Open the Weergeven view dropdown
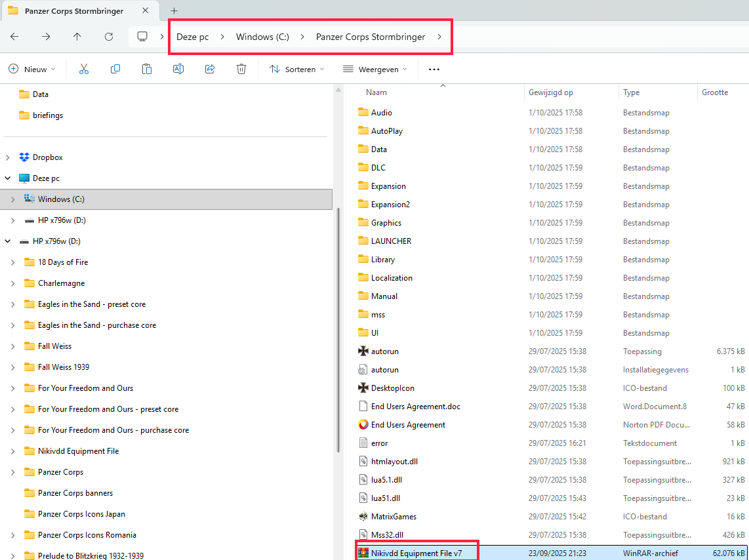Viewport: 749px width, 560px height. click(374, 69)
